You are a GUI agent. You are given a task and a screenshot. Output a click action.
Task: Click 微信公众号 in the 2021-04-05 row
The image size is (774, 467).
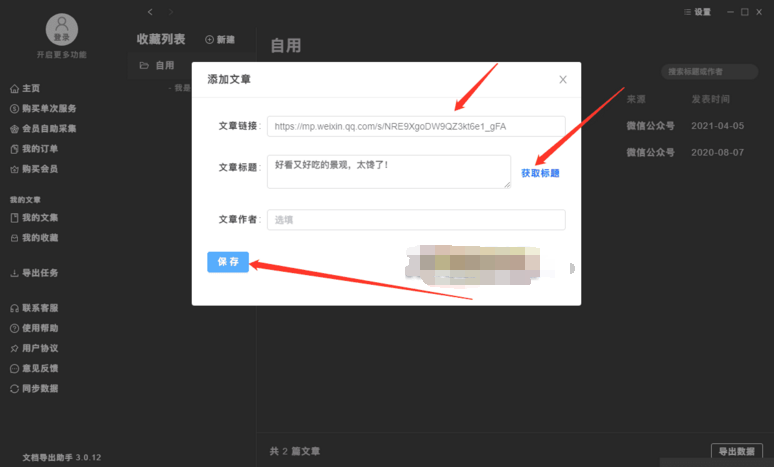click(651, 126)
